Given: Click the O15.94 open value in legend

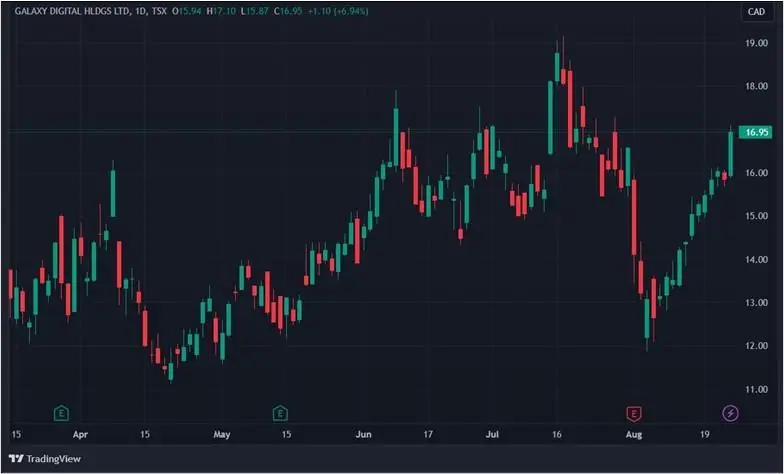Looking at the screenshot, I should coord(189,10).
